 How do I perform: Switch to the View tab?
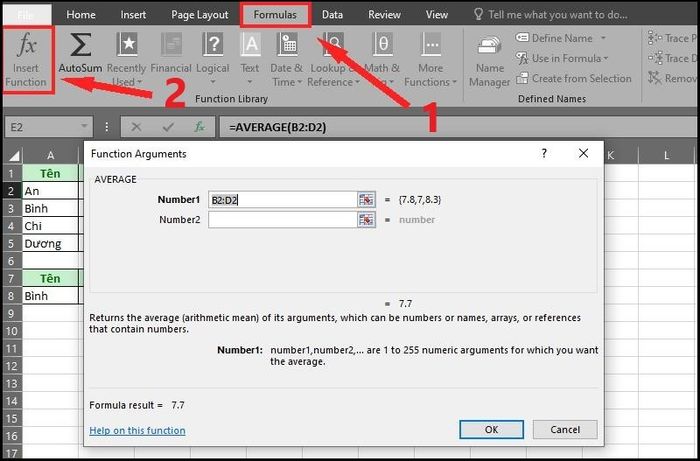tap(437, 15)
